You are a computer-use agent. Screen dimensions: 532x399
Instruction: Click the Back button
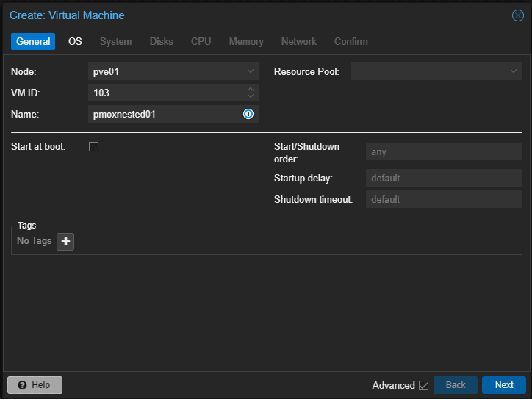[x=456, y=385]
